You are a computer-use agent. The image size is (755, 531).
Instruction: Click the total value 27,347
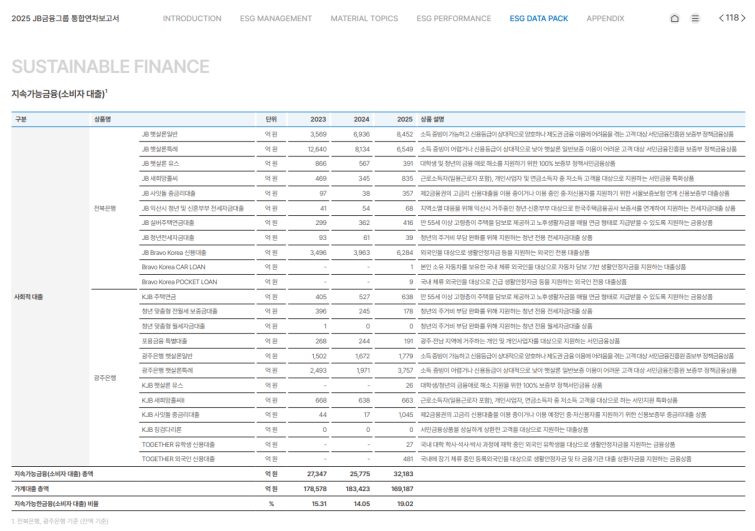click(x=317, y=474)
